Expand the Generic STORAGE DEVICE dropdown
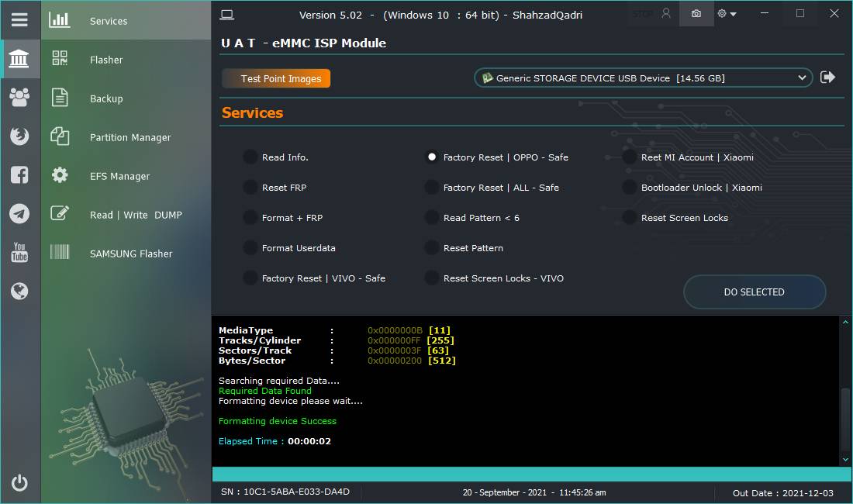Screen dimensions: 853x504 pyautogui.click(x=643, y=78)
